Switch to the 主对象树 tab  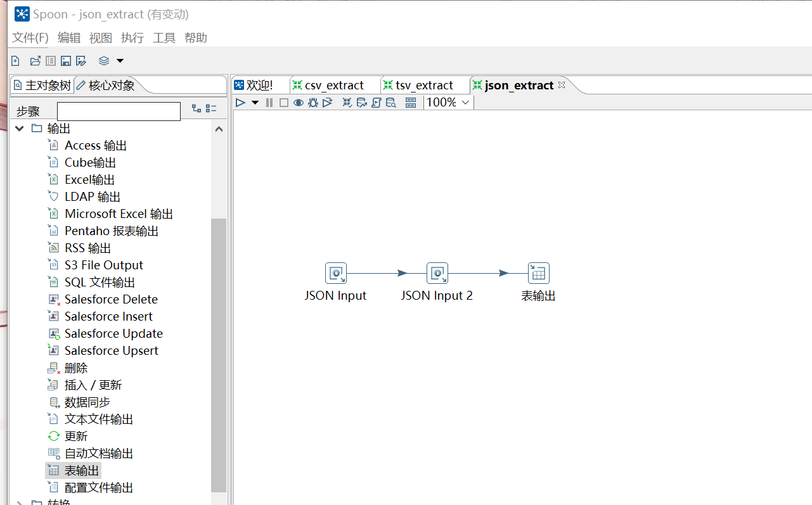coord(42,85)
